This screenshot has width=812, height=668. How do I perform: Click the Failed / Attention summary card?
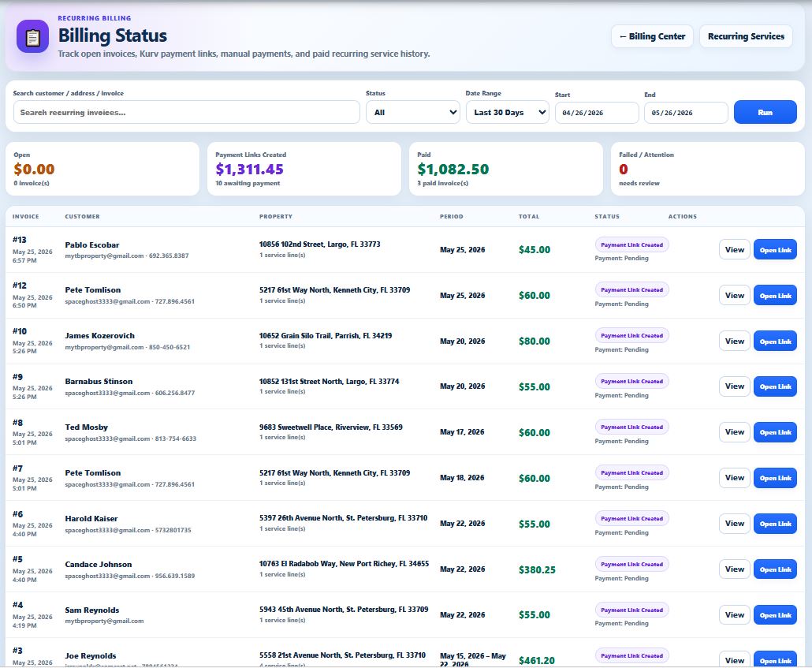tap(707, 169)
